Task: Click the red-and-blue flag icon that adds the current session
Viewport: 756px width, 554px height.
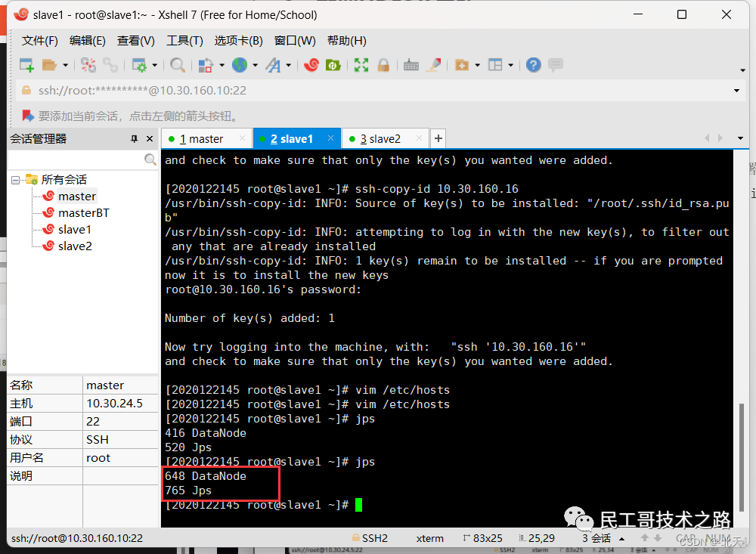Action: pos(27,116)
